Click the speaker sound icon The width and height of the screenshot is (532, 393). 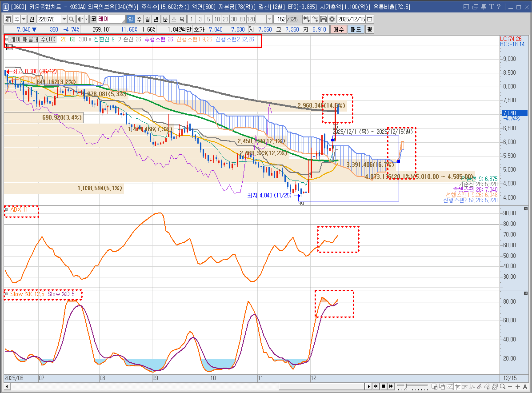coord(80,20)
